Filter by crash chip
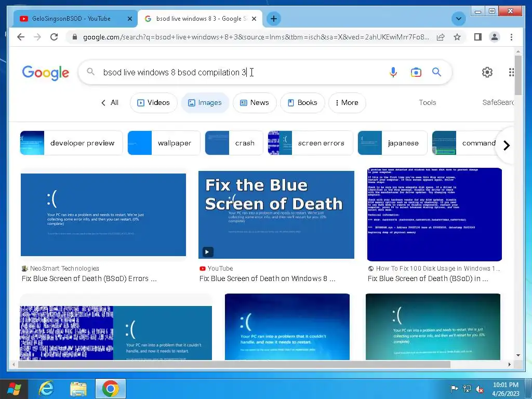532x399 pixels. coord(234,143)
